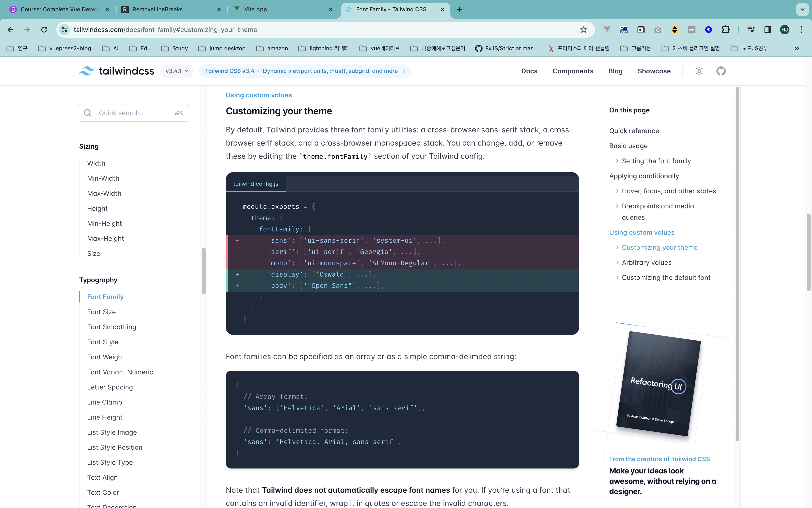812x508 pixels.
Task: Toggle the light/dark theme sun icon
Action: (x=699, y=71)
